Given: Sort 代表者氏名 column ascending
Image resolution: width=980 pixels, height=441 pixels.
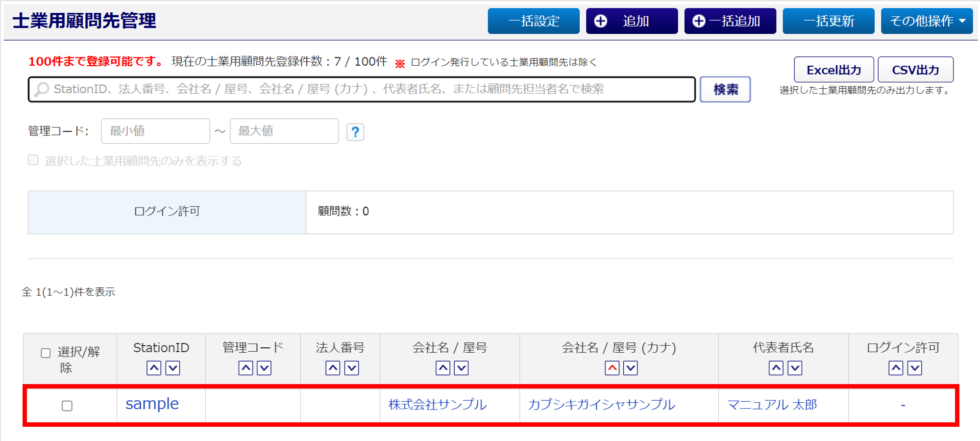Looking at the screenshot, I should (x=776, y=368).
